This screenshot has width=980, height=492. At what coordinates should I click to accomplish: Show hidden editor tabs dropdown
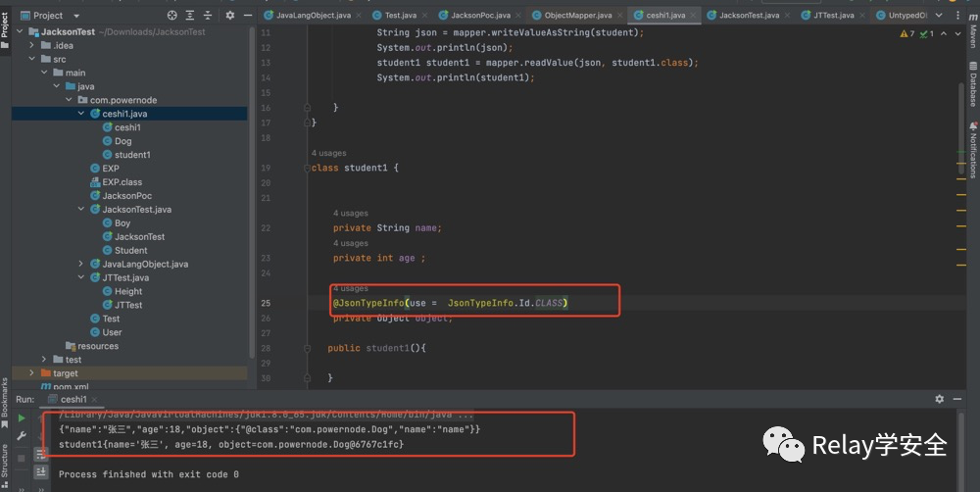click(x=939, y=15)
